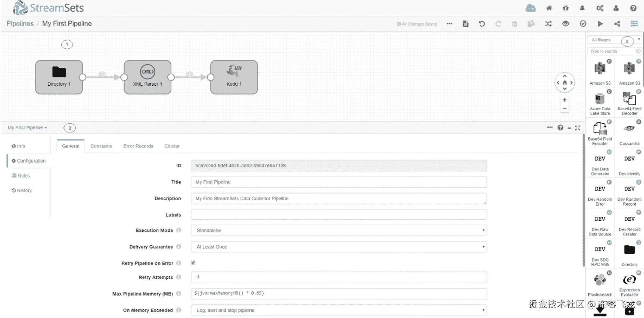Click auto arrange shuffle icon
This screenshot has width=644, height=318.
pos(548,24)
